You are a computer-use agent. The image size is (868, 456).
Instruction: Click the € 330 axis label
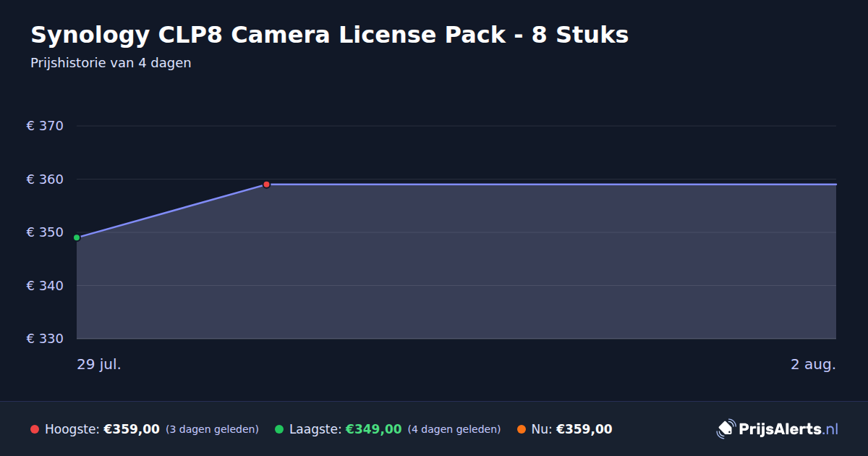45,339
